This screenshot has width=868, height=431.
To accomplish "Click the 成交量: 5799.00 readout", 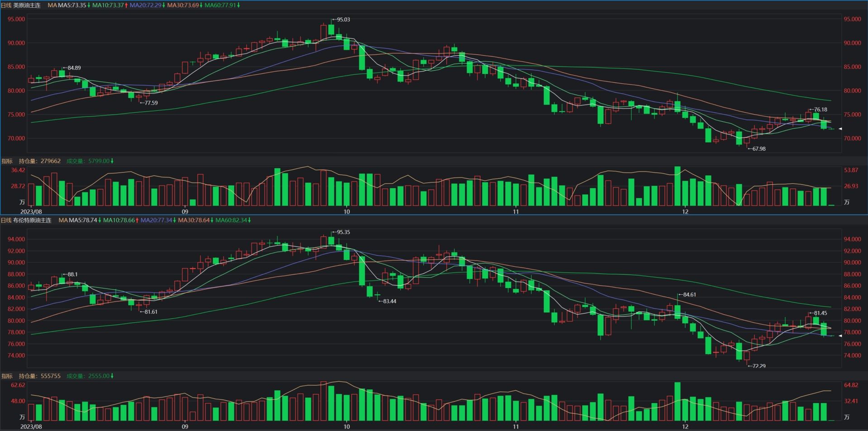I will pos(88,161).
